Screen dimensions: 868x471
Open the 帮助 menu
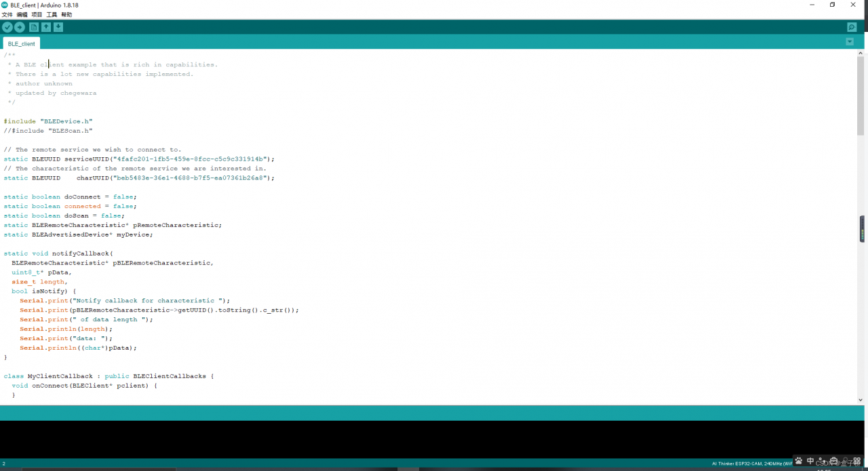point(66,14)
